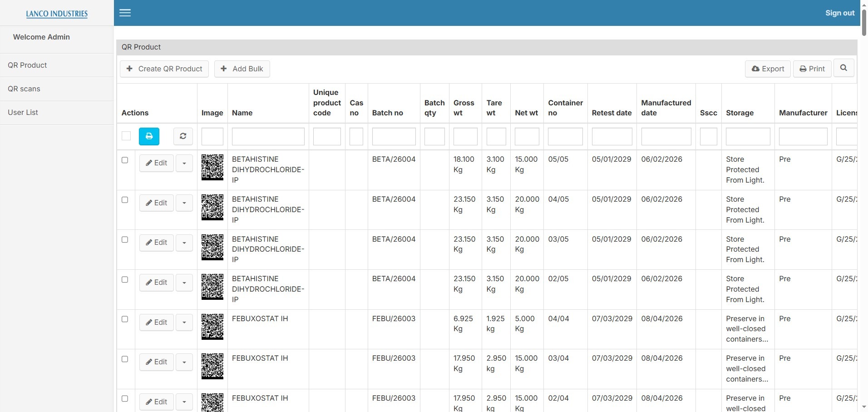Open QR code of first FEBUXOSTAT IH row
The image size is (868, 412).
point(212,327)
